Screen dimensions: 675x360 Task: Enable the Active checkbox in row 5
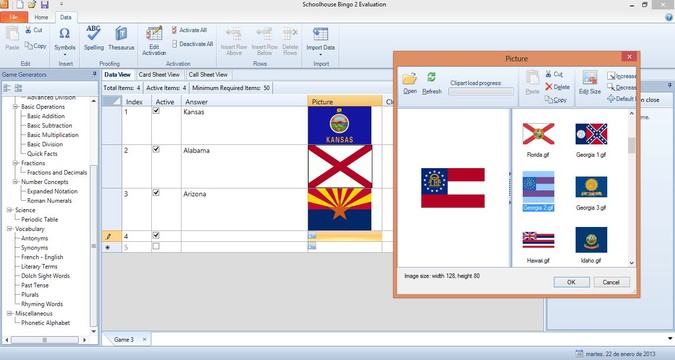tap(156, 246)
